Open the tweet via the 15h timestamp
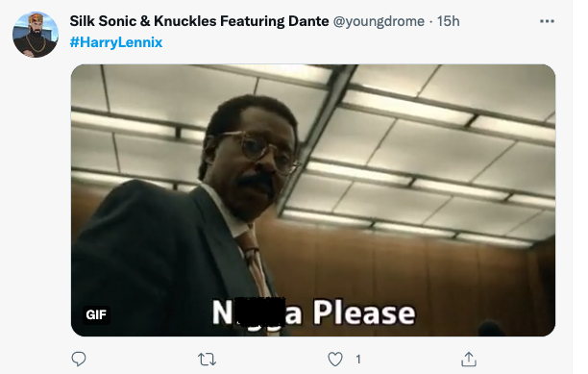The width and height of the screenshot is (588, 374). click(x=448, y=21)
